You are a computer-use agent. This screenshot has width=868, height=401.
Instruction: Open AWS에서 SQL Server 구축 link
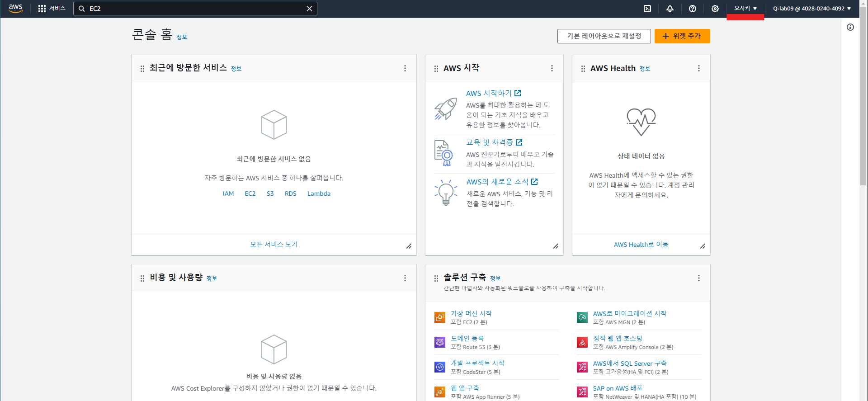pyautogui.click(x=630, y=363)
